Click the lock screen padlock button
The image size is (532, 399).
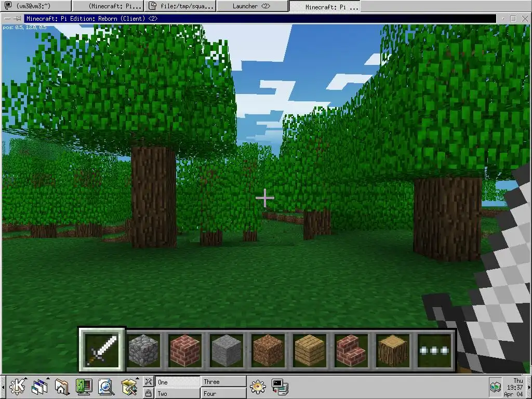pos(148,393)
